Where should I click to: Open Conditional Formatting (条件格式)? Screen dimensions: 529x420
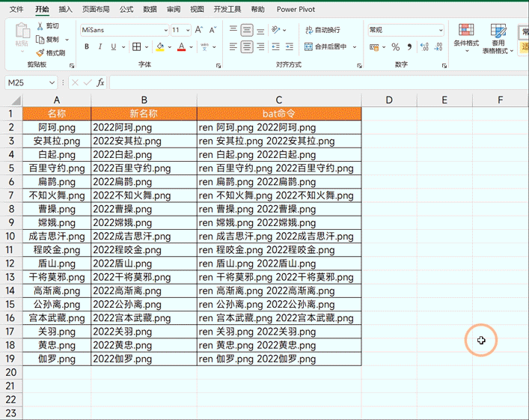[466, 37]
